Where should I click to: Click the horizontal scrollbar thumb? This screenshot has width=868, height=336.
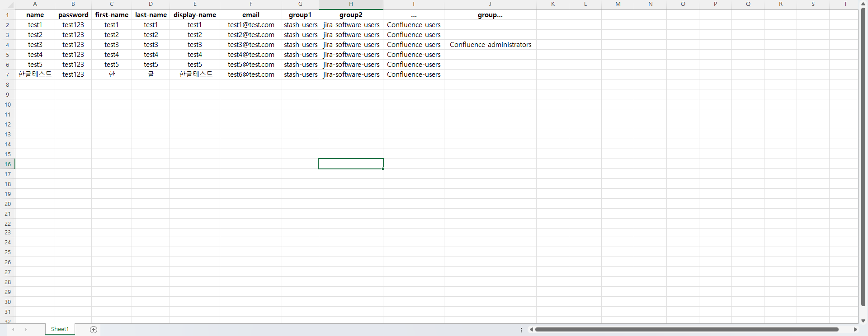(x=687, y=330)
